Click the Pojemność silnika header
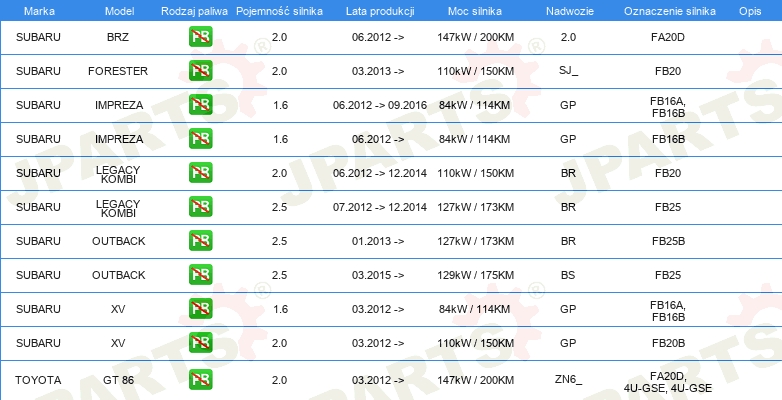This screenshot has height=400, width=782. pos(279,11)
